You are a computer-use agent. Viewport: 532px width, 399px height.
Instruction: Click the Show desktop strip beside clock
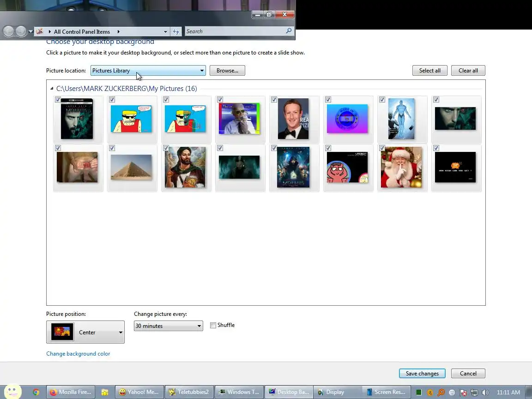point(529,392)
